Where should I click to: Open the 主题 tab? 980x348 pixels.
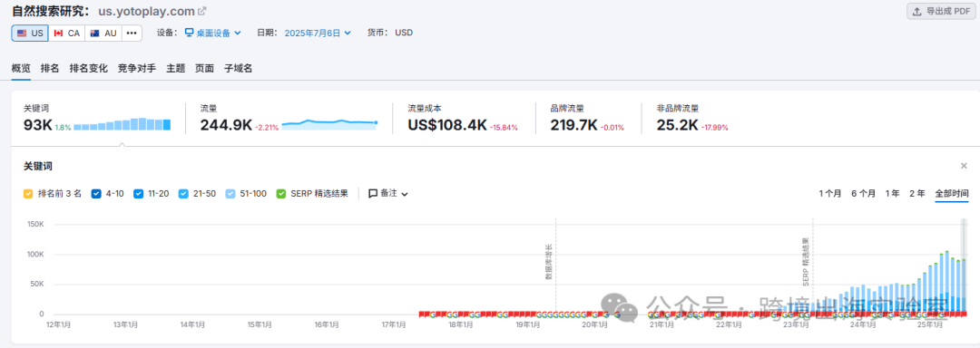click(176, 69)
